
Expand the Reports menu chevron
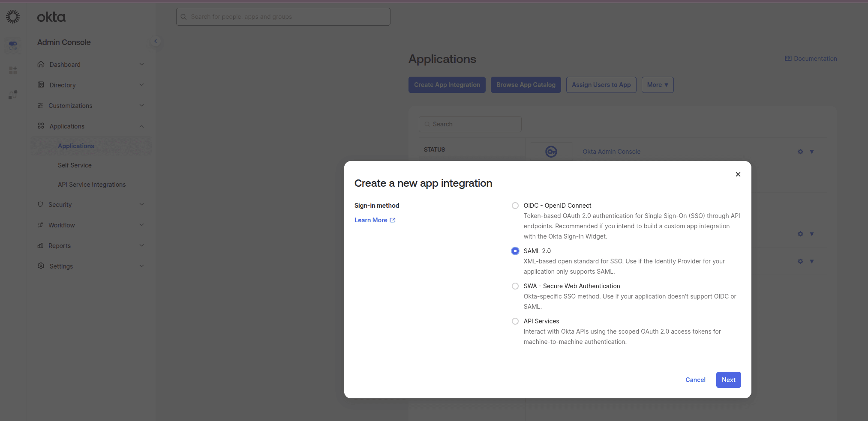pos(141,245)
